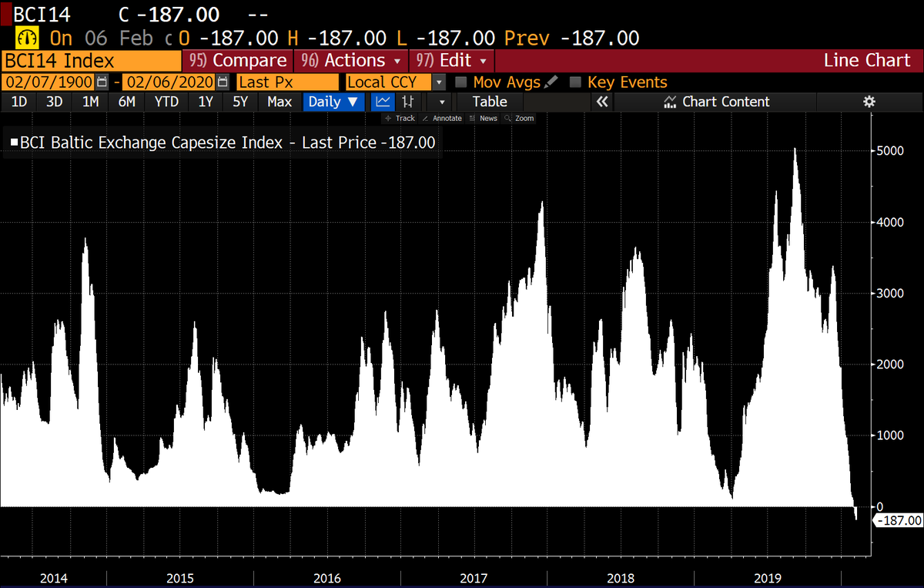The height and width of the screenshot is (588, 924).
Task: Click the dark red square beside BCI14
Action: 5,13
